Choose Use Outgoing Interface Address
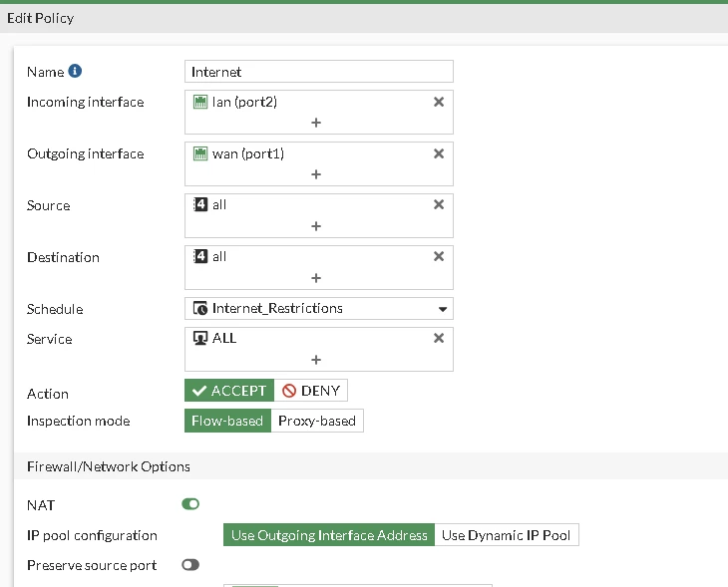This screenshot has height=587, width=728. pyautogui.click(x=329, y=535)
